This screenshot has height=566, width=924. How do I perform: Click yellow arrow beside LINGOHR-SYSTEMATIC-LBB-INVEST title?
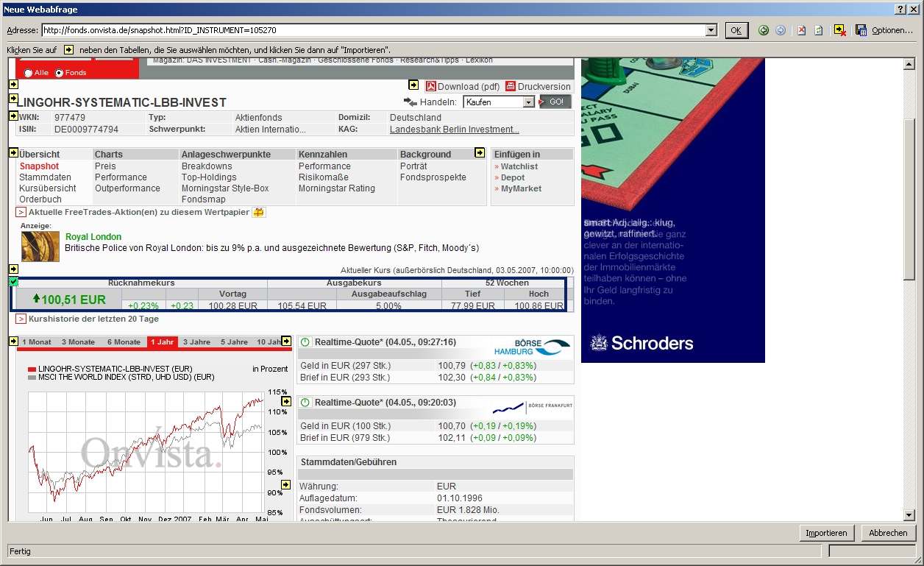(13, 99)
